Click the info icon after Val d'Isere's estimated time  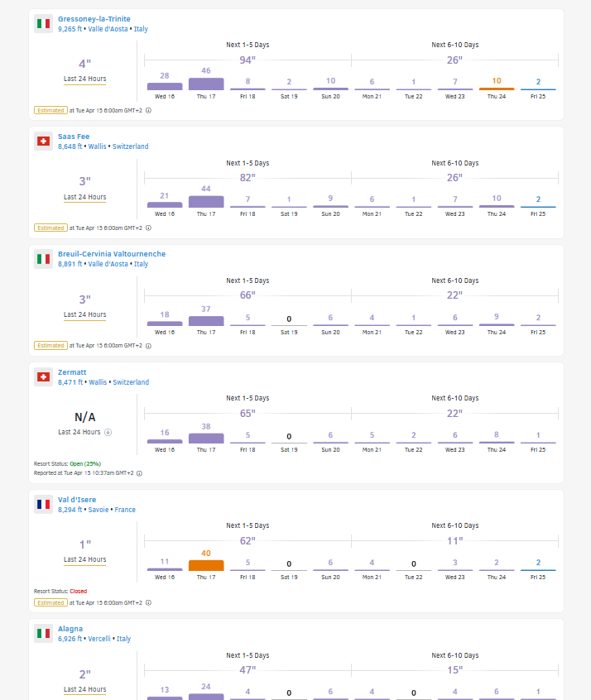tap(148, 603)
